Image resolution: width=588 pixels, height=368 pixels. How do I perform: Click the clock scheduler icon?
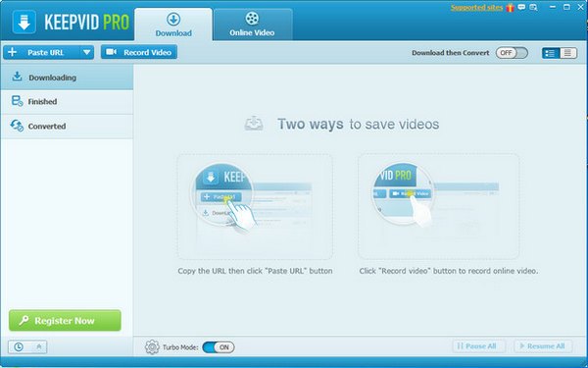pyautogui.click(x=18, y=347)
